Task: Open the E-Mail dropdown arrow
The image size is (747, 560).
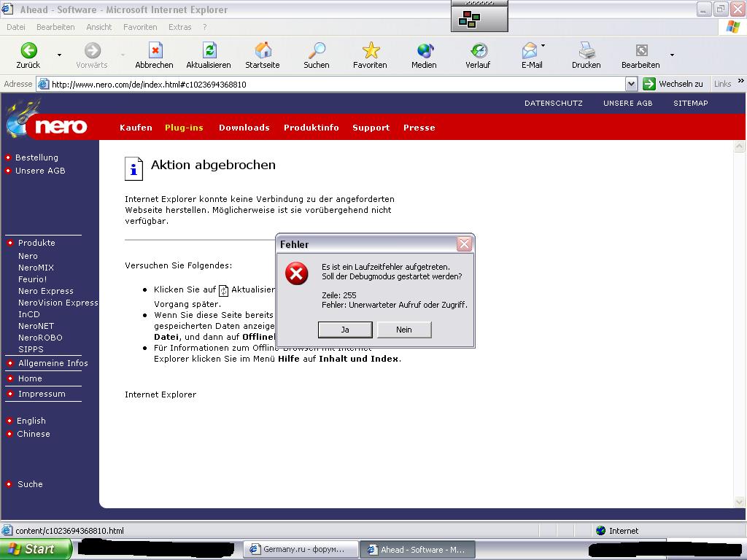Action: [543, 46]
